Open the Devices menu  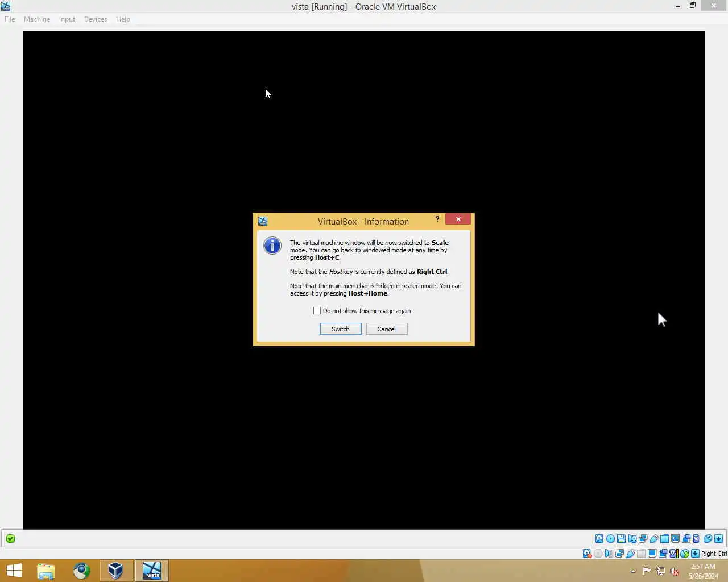[96, 19]
